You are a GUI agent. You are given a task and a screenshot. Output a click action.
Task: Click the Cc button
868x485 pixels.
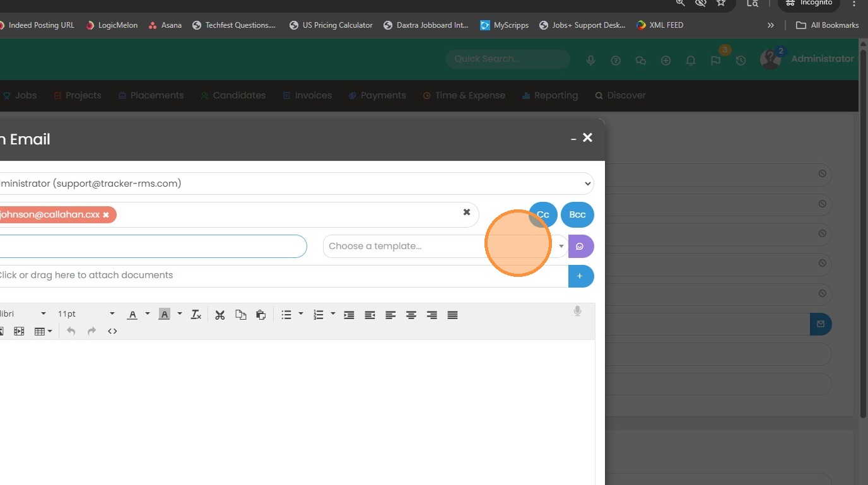543,214
